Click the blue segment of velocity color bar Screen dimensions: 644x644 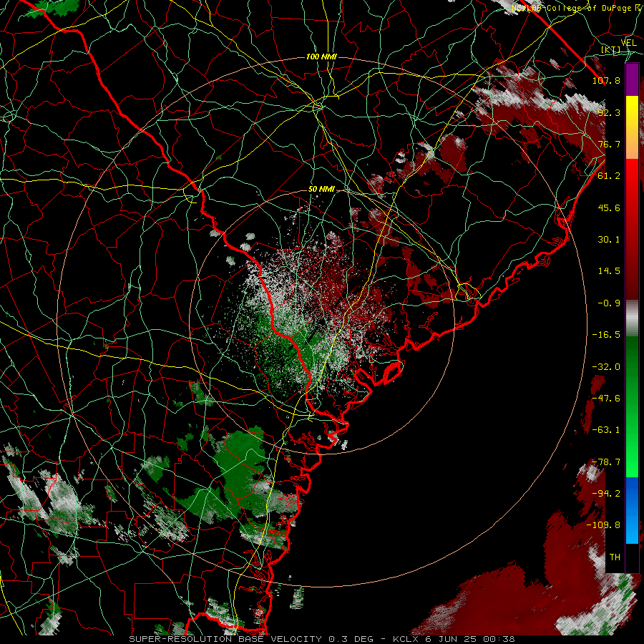click(632, 510)
